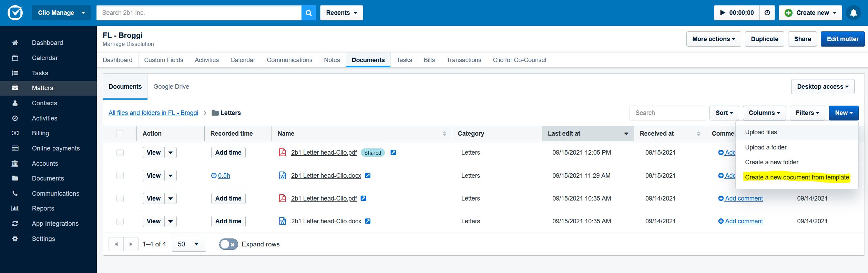Open the Filters dropdown

(807, 113)
